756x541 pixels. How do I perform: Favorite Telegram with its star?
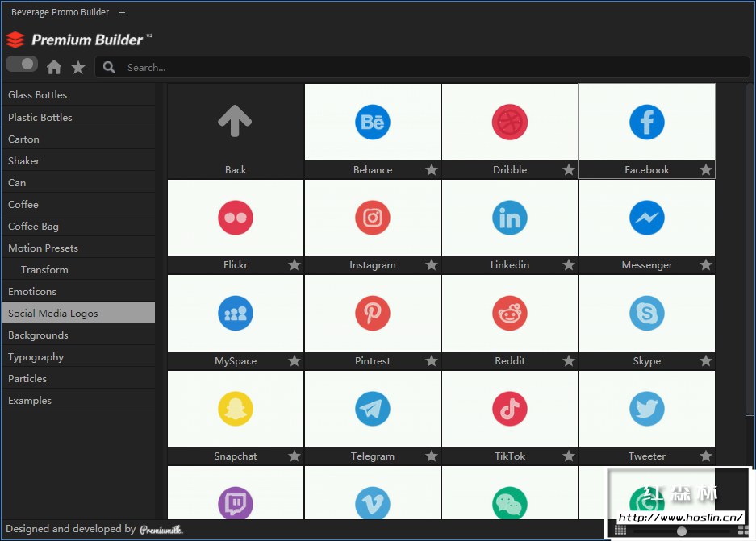click(x=432, y=456)
